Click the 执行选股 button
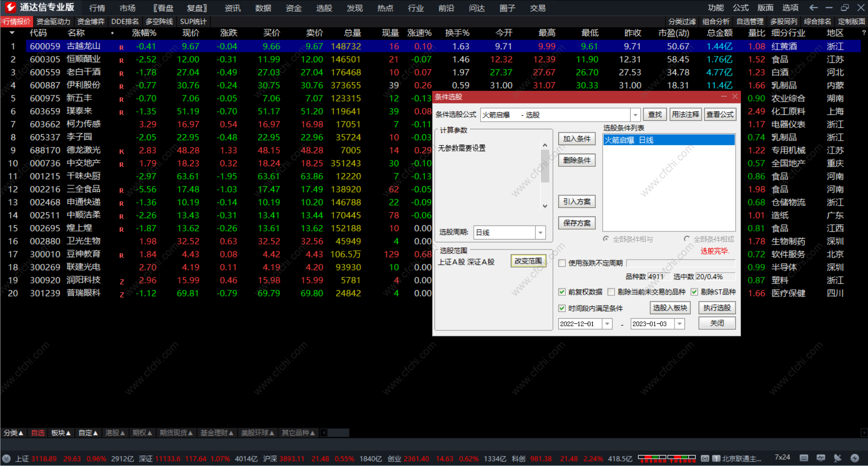868x466 pixels. point(717,308)
